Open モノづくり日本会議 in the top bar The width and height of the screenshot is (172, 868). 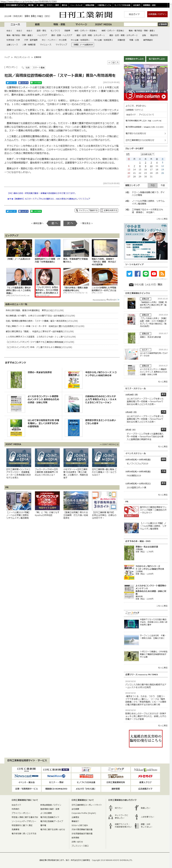click(122, 5)
